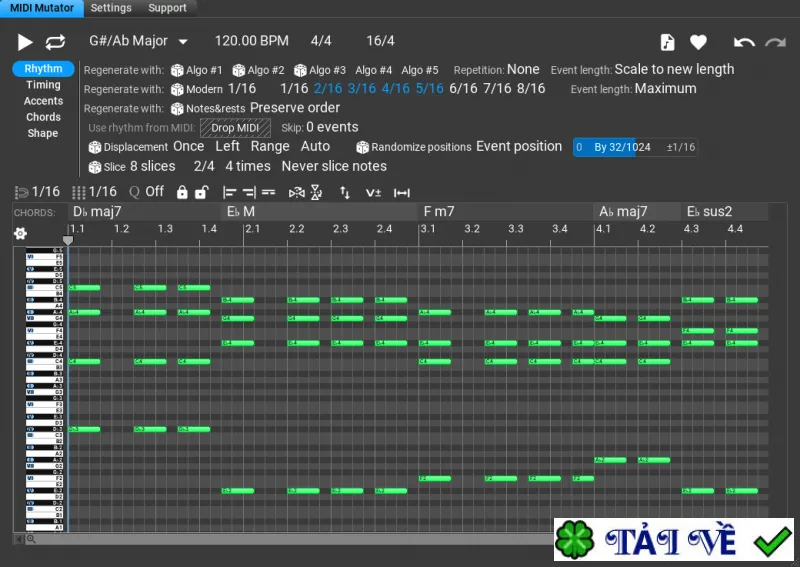The width and height of the screenshot is (800, 567).
Task: Click the open padlock unlock icon
Action: (x=202, y=192)
